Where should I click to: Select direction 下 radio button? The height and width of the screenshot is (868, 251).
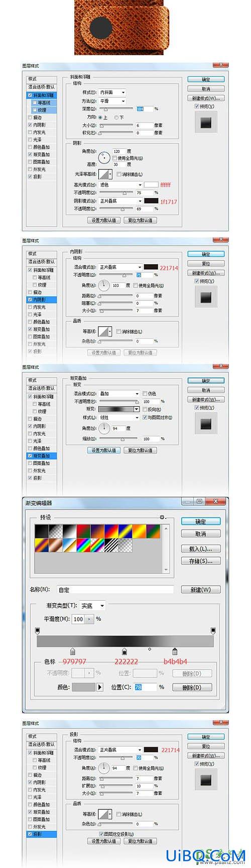pyautogui.click(x=116, y=117)
